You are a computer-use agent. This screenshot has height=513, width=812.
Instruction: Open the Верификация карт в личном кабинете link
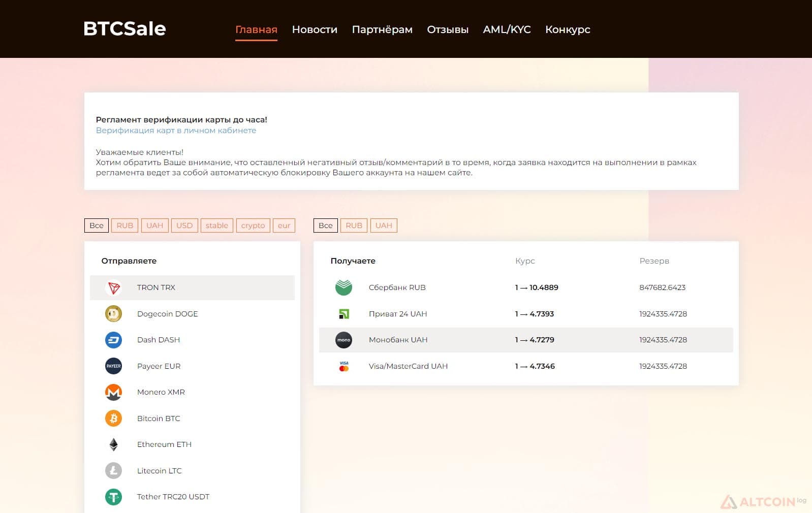click(x=176, y=131)
